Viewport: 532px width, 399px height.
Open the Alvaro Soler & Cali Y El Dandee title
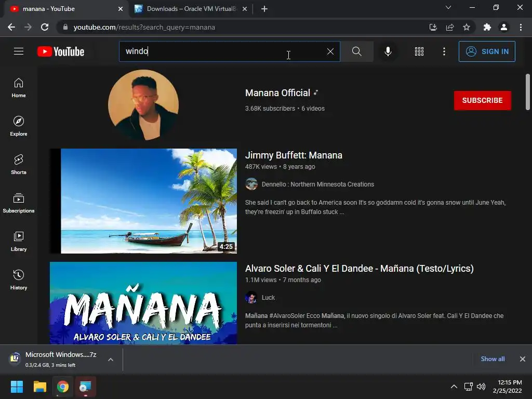pos(360,269)
